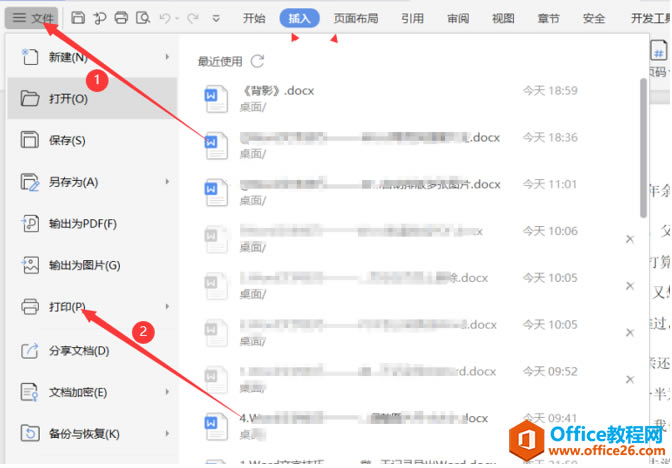The image size is (672, 468).
Task: Switch to the 插入 tab
Action: (x=299, y=18)
